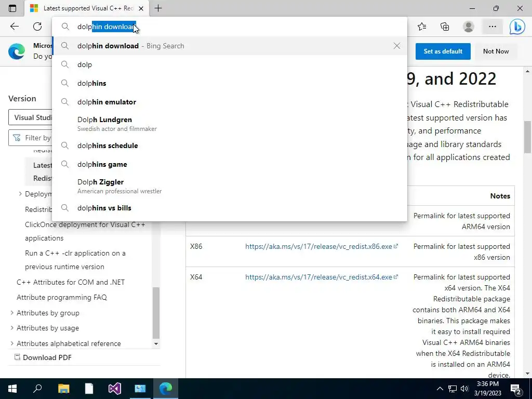Open ClickOnce deployment for Visual C++ applications
This screenshot has width=532, height=399.
coord(85,231)
